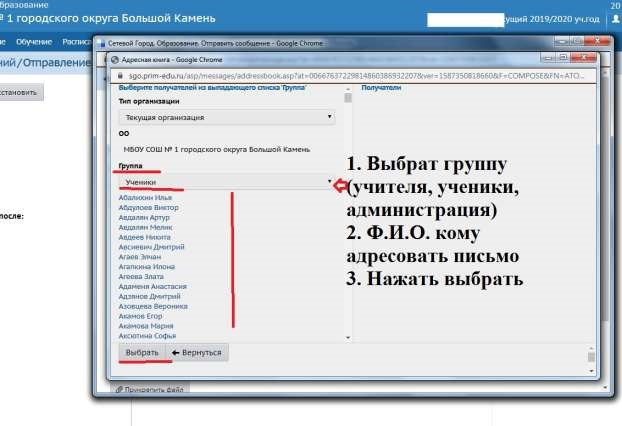Open the 'Тип организации' dropdown showing Текущая организация

[227, 117]
